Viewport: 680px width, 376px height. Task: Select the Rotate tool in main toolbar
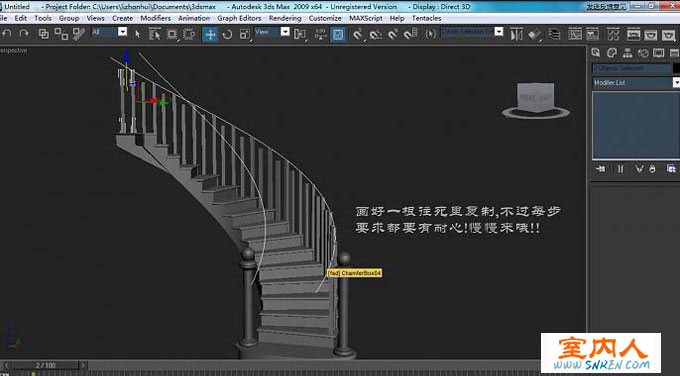[x=227, y=34]
